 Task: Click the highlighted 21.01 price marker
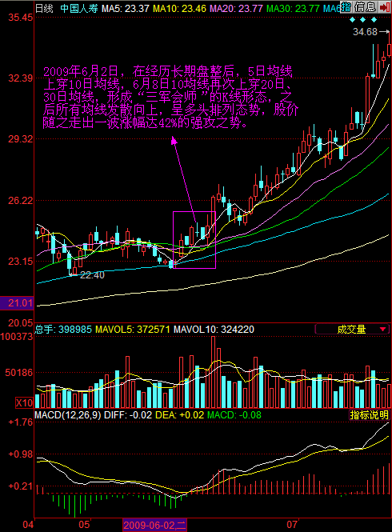(17, 303)
